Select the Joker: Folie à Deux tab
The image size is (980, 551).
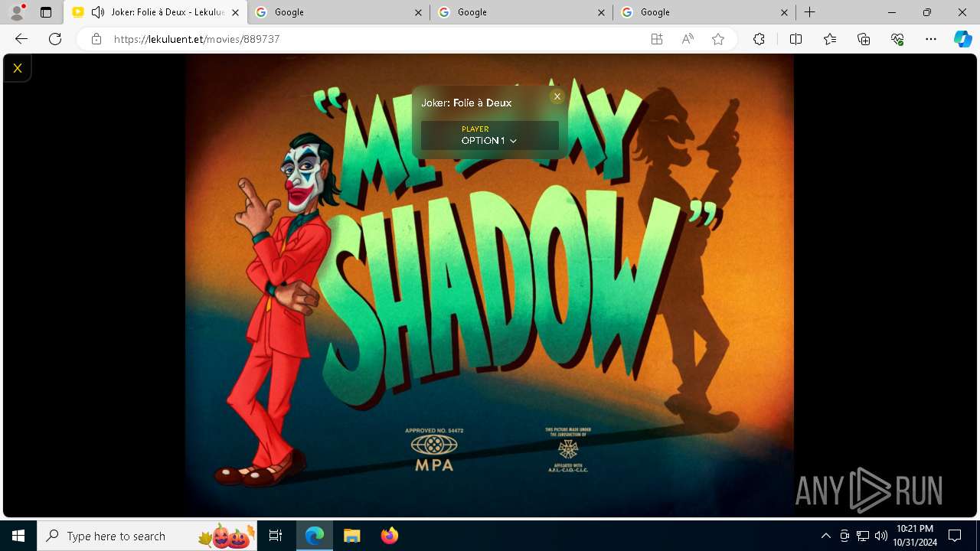[x=155, y=12]
